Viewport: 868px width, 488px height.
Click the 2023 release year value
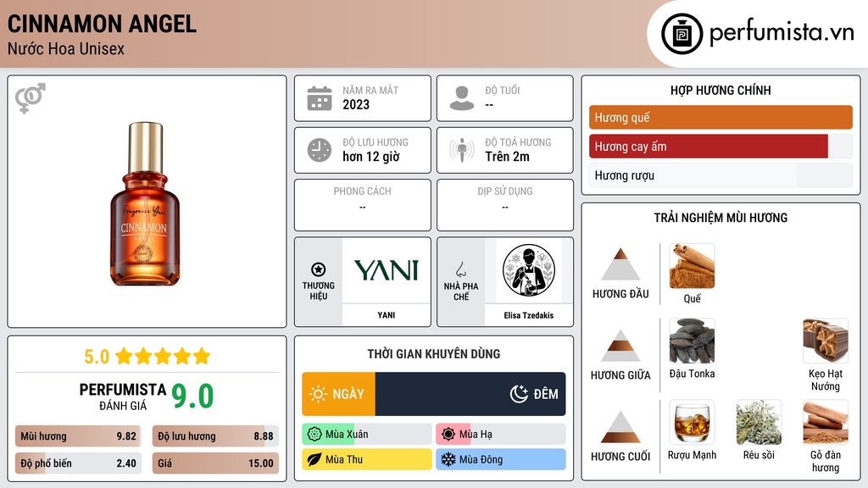[x=356, y=104]
